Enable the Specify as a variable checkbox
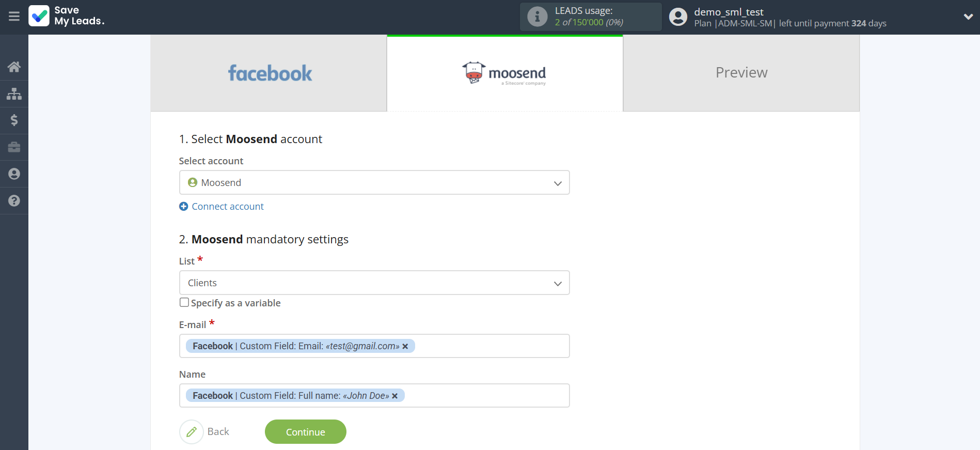This screenshot has width=980, height=450. click(x=184, y=302)
